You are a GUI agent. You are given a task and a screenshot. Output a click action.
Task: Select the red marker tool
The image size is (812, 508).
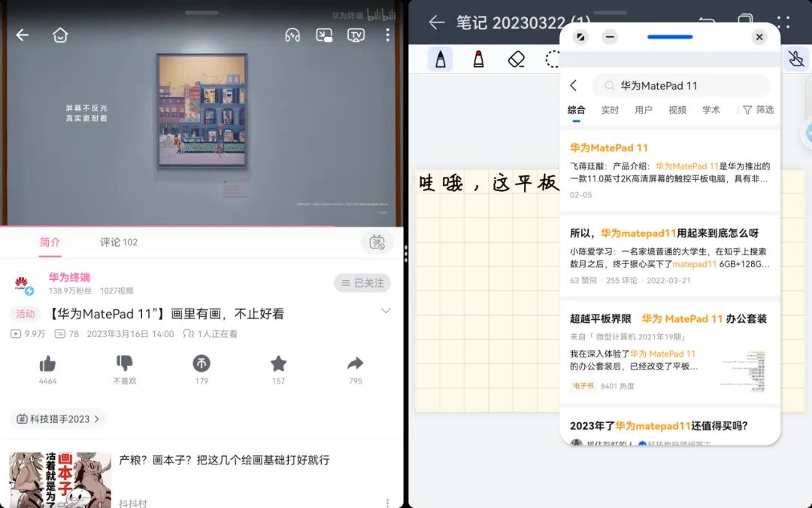click(x=478, y=59)
